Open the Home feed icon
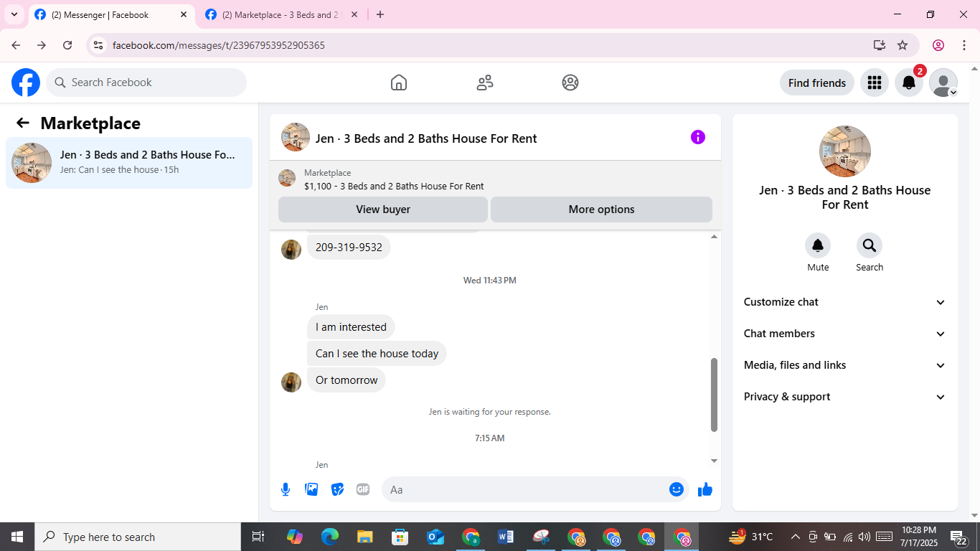Screen dimensions: 980x551 click(399, 83)
